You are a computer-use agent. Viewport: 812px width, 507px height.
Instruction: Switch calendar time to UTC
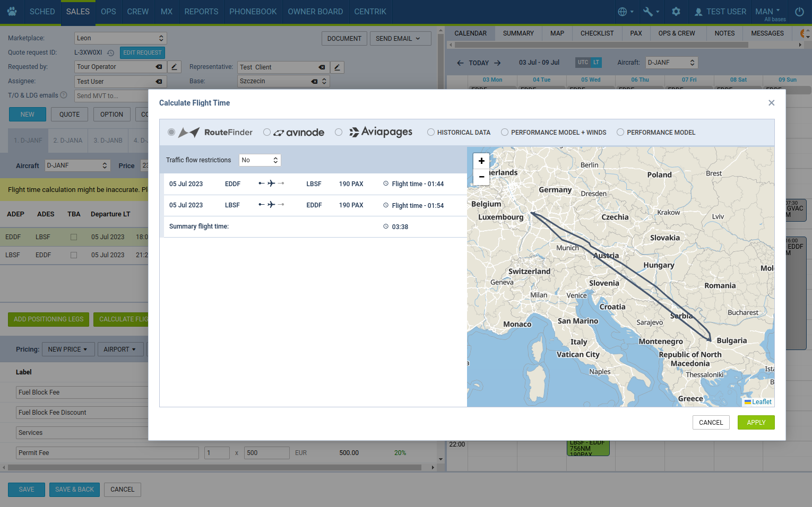[x=583, y=63]
